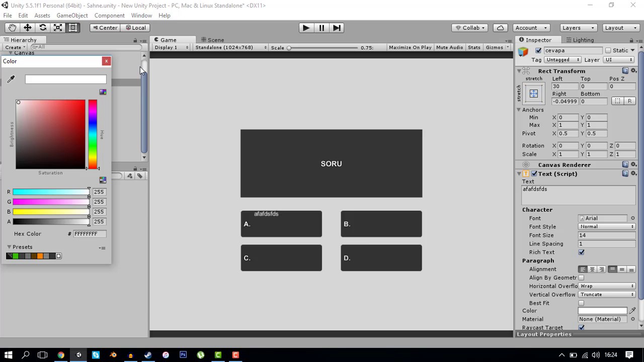Toggle blueprint mode button in Rect Transform

pyautogui.click(x=617, y=101)
